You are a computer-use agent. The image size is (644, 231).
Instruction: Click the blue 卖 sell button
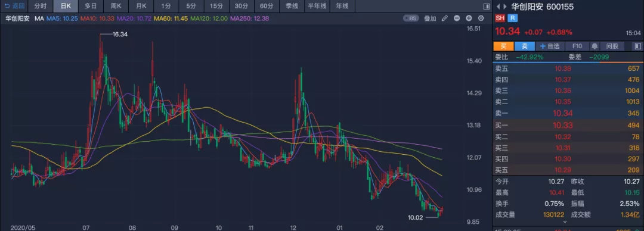pyautogui.click(x=525, y=46)
